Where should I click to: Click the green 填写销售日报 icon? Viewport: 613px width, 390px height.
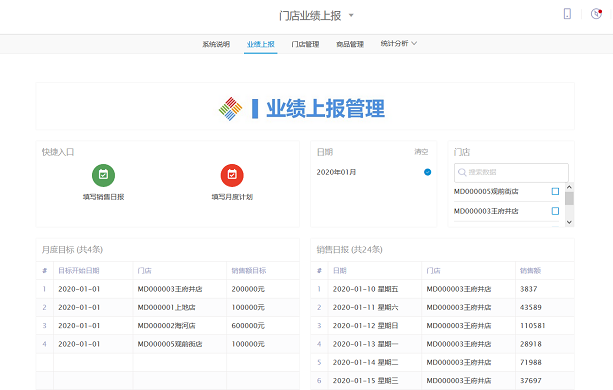coord(103,175)
